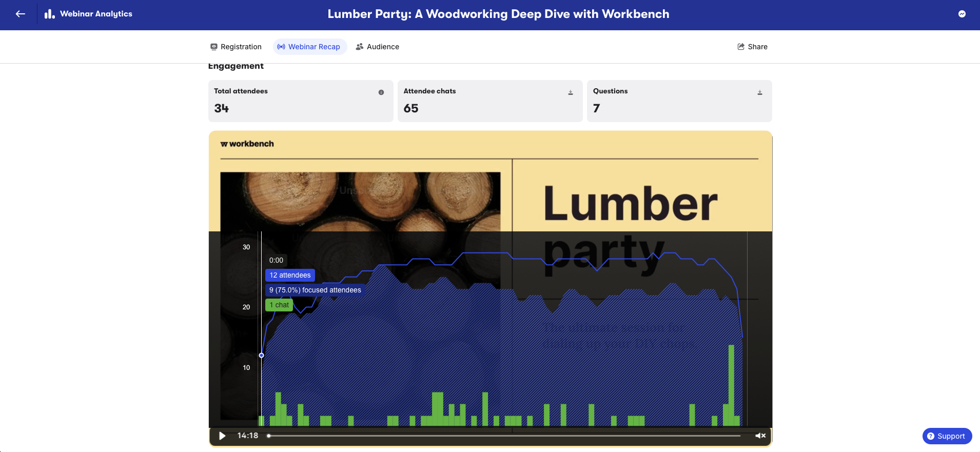The width and height of the screenshot is (980, 452).
Task: Click the 10 y-axis label
Action: tap(246, 367)
